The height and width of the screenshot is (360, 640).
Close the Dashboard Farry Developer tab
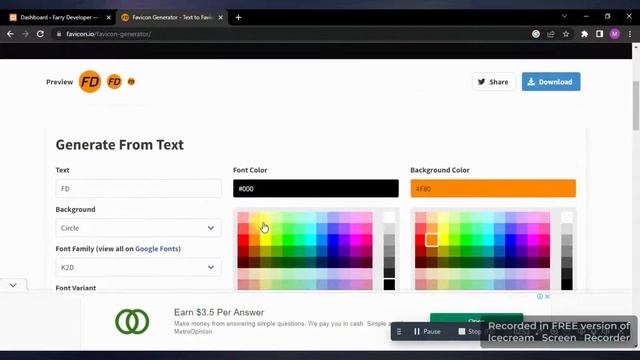108,18
